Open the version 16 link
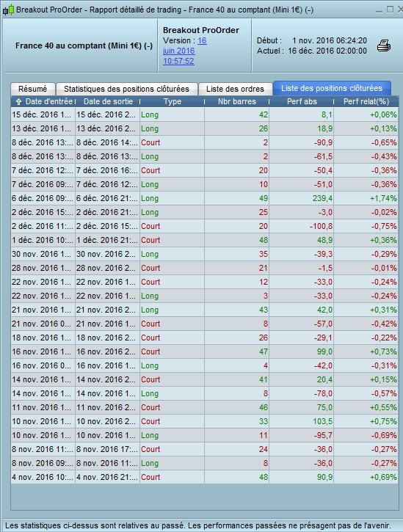 pyautogui.click(x=202, y=40)
